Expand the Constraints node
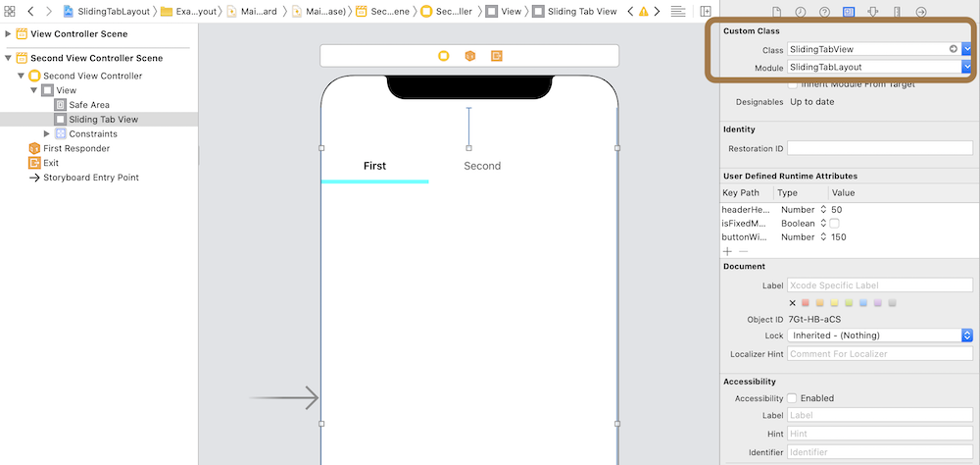 (x=47, y=134)
